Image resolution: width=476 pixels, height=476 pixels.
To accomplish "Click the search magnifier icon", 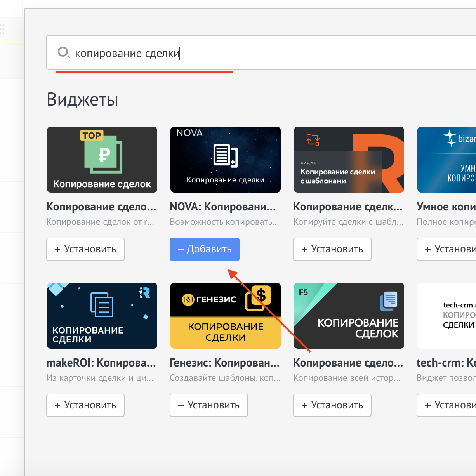I will 63,52.
